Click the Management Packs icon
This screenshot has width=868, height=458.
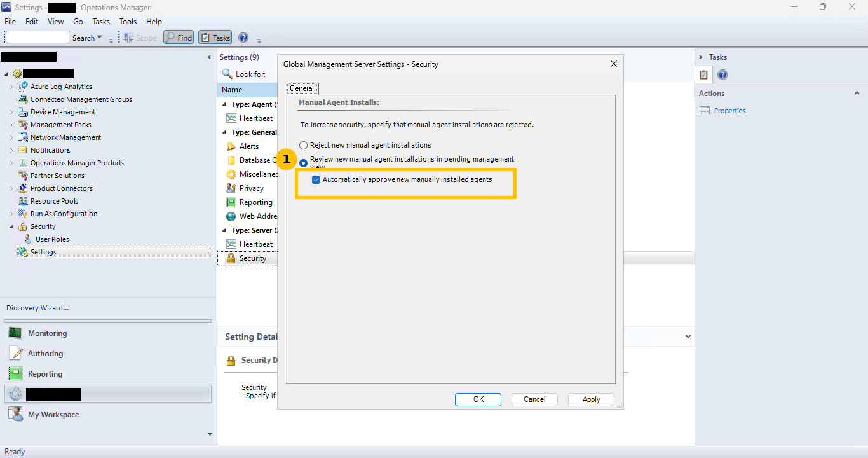click(23, 125)
